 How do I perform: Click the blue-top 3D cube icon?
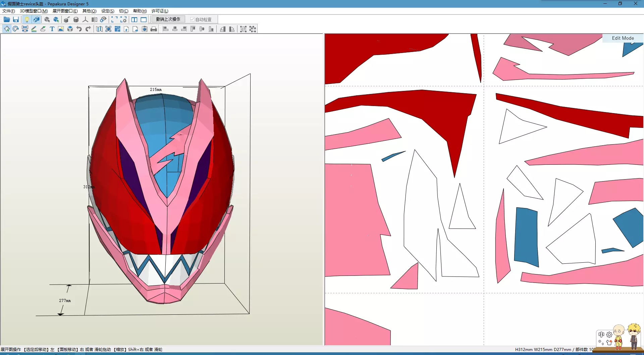70,29
